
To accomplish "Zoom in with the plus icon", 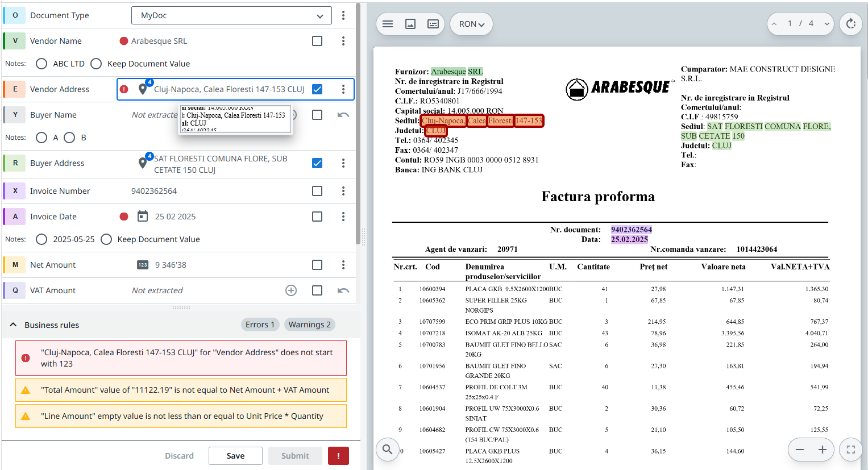I will coord(822,450).
